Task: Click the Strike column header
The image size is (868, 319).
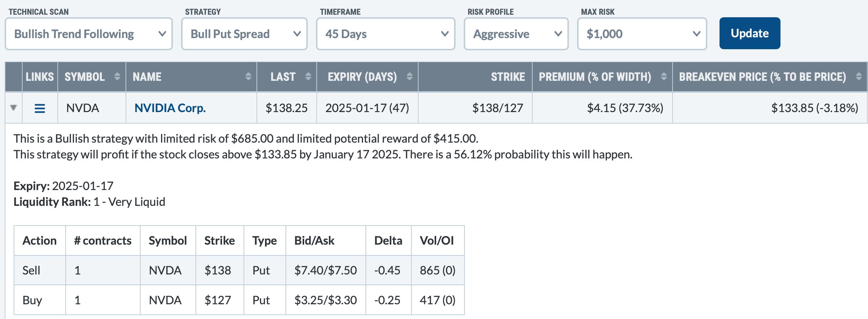Action: (508, 77)
